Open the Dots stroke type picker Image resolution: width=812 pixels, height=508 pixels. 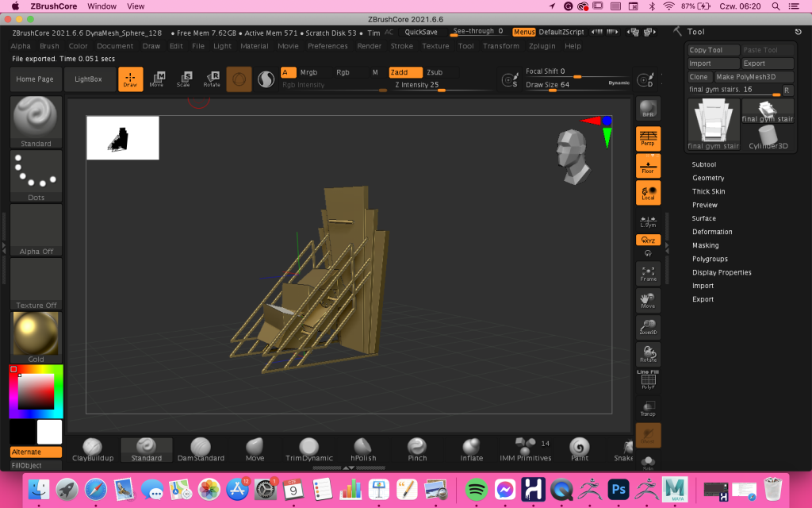point(36,175)
